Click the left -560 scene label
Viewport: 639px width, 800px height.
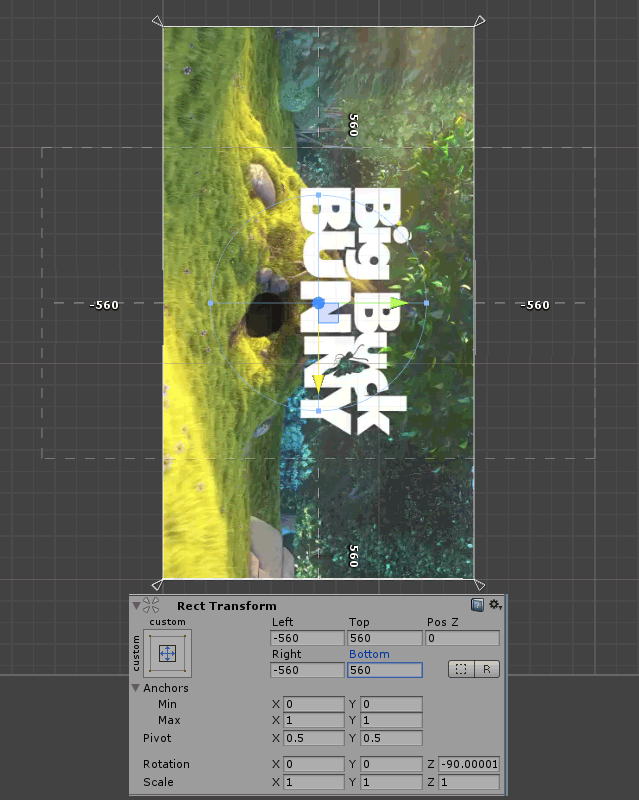(x=104, y=305)
